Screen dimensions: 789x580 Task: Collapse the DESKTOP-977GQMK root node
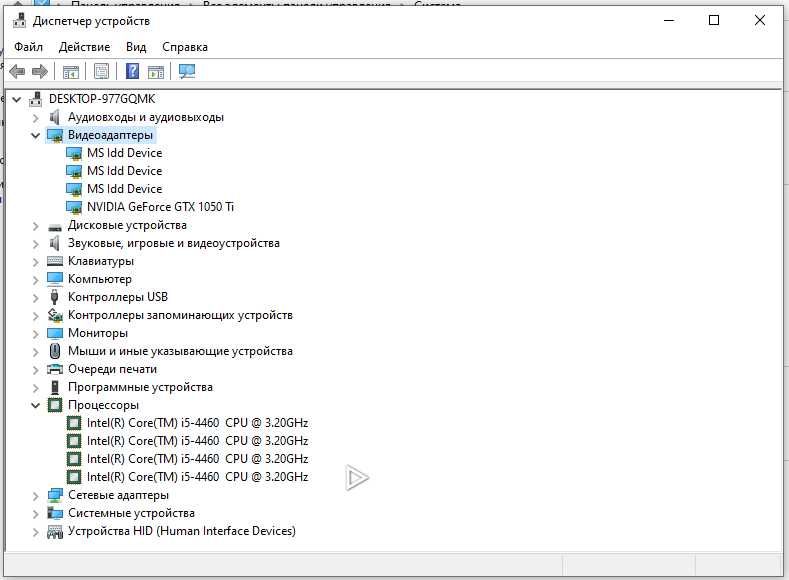tap(17, 100)
